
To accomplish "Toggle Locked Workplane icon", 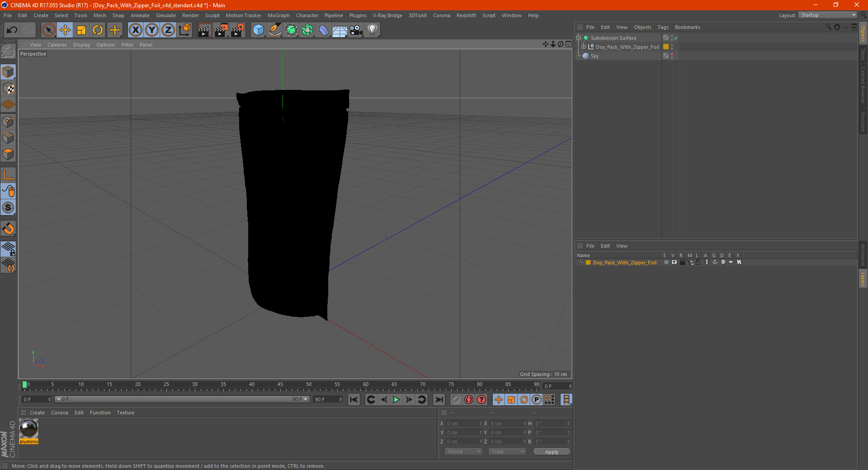I will 8,249.
